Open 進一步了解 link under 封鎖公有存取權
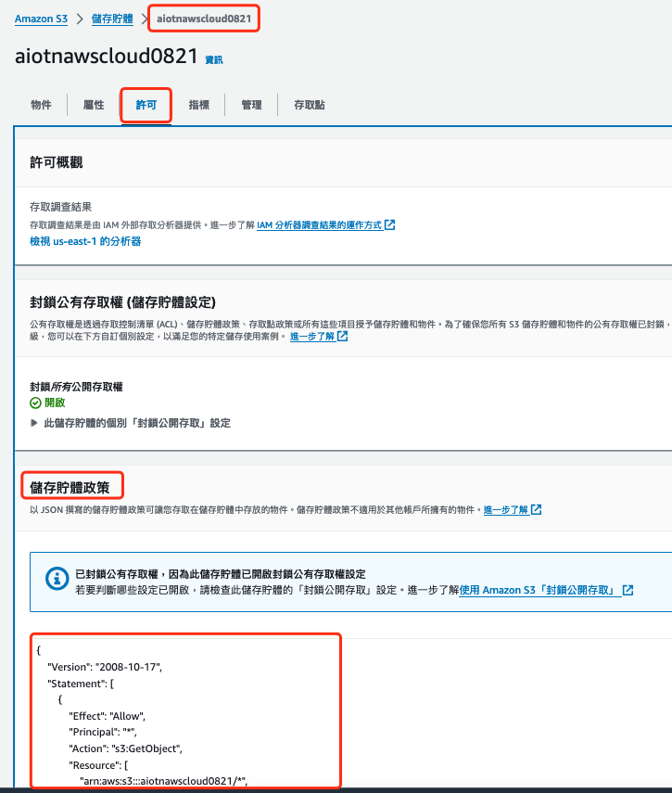The height and width of the screenshot is (793, 672). (312, 337)
